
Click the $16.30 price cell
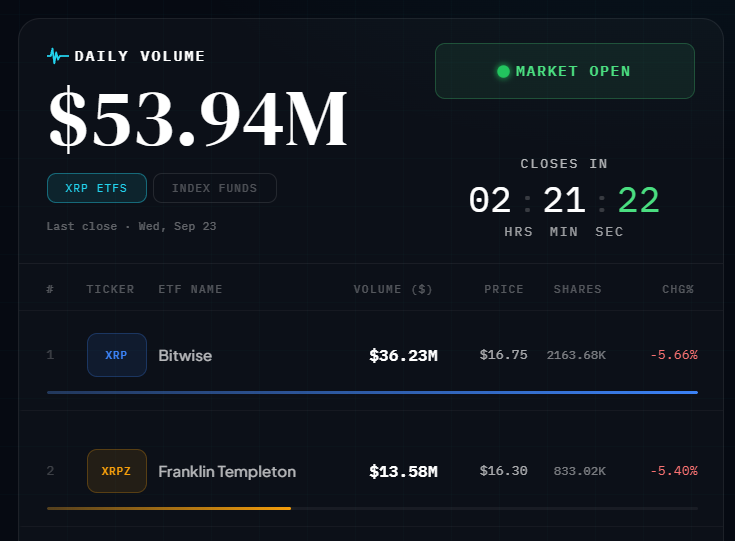click(503, 471)
